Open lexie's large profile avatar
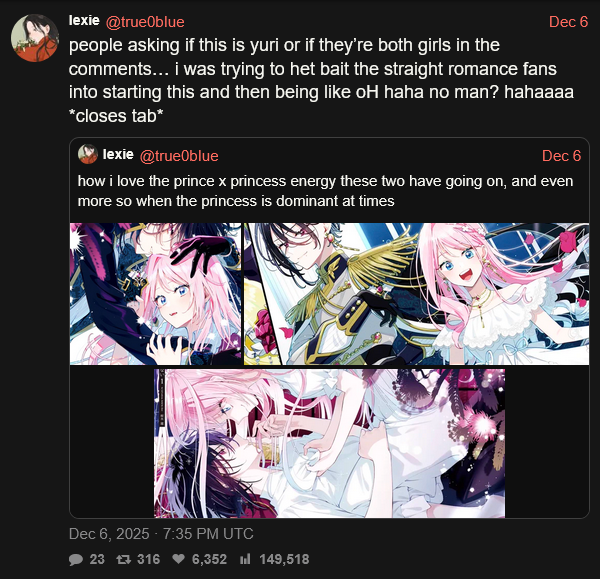 [35, 38]
